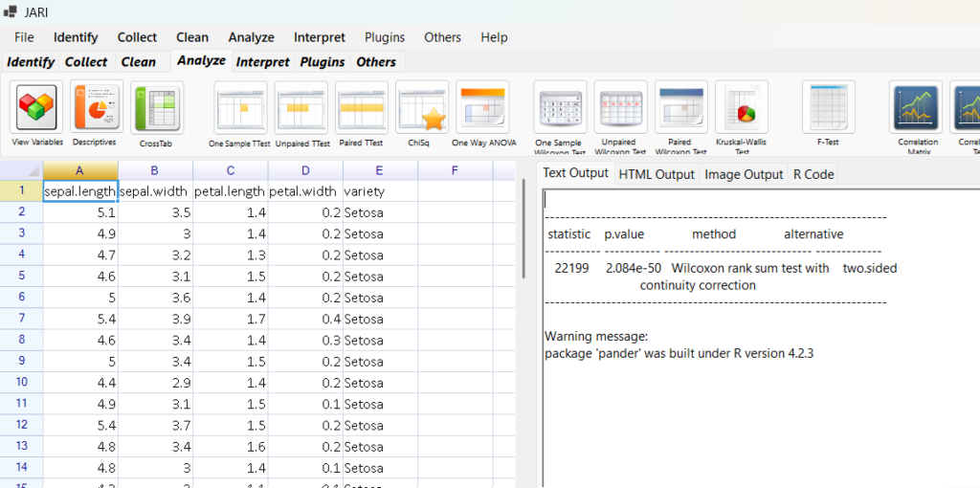The image size is (980, 488).
Task: Click the Descriptives pie chart icon
Action: click(95, 108)
